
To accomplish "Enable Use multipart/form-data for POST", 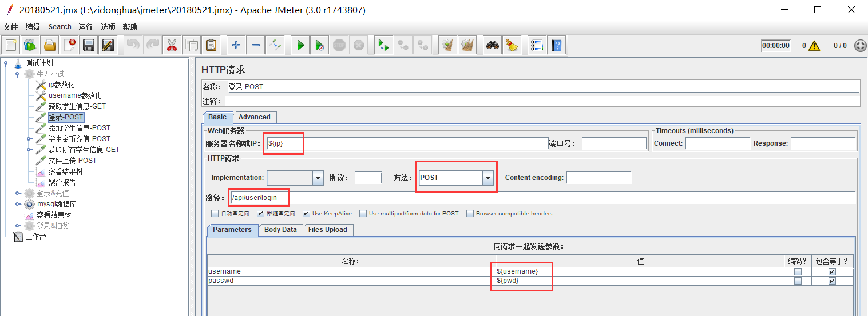I will (363, 214).
